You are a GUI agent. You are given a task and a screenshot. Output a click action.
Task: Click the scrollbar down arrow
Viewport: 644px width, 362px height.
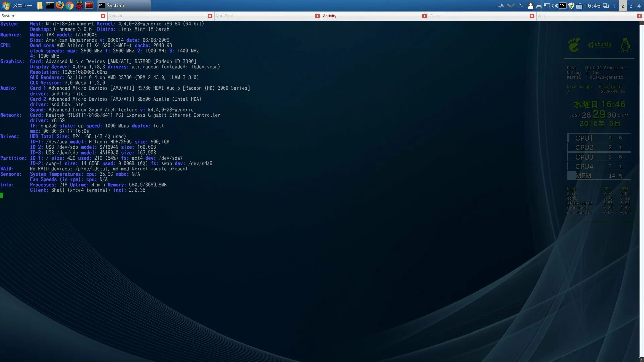[x=641, y=360]
